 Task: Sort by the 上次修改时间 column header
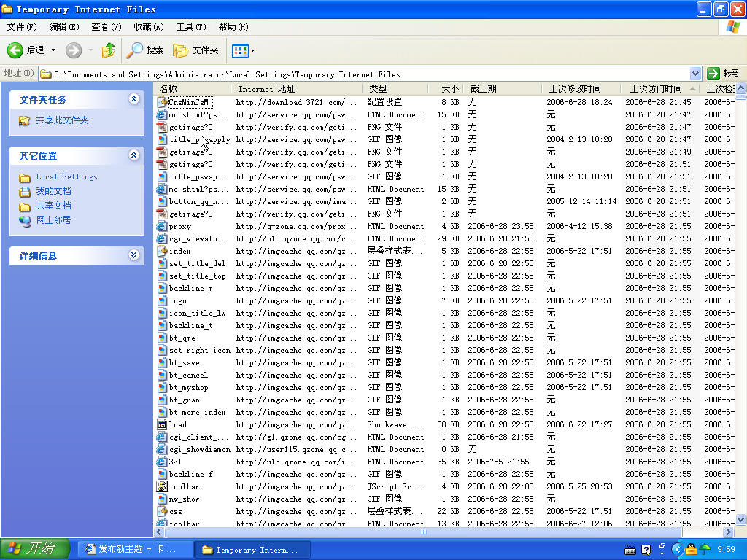[x=581, y=88]
